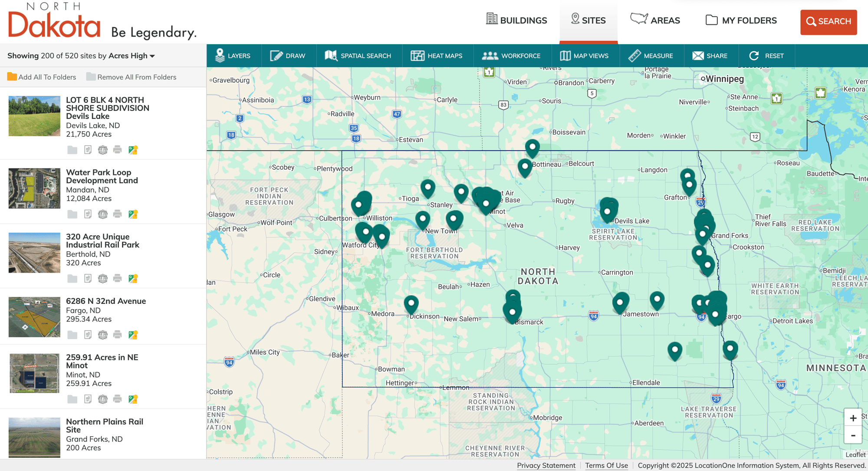Reset the map view
The image size is (868, 471).
click(x=766, y=56)
